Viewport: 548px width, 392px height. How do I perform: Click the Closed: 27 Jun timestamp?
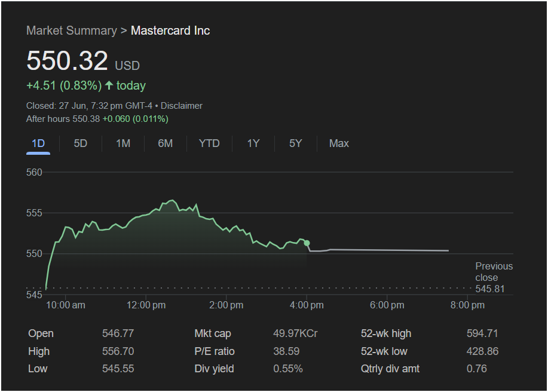pos(89,106)
